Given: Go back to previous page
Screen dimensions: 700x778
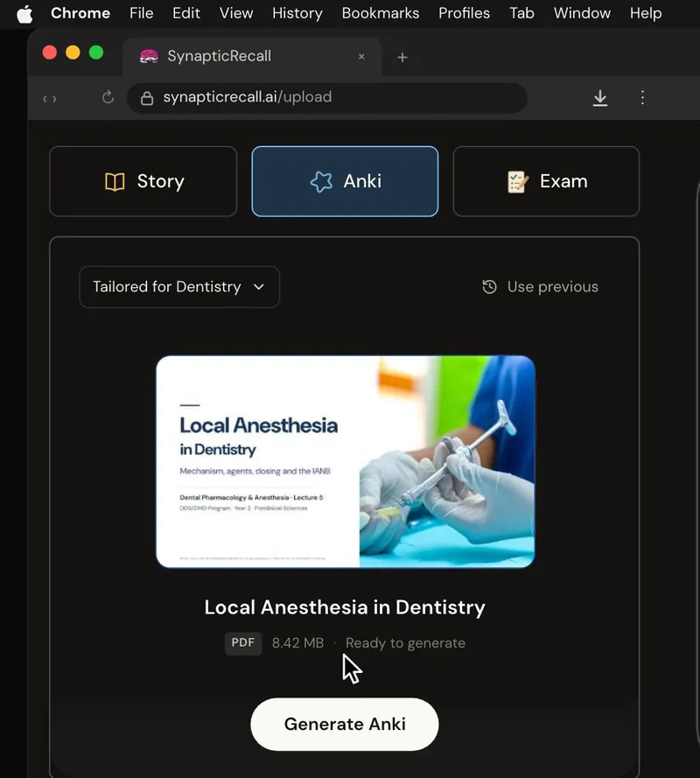Looking at the screenshot, I should pos(45,99).
